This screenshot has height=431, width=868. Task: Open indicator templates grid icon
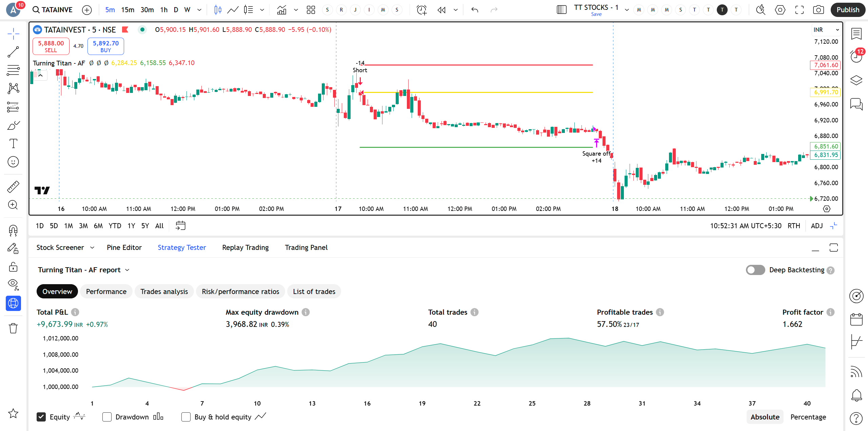(311, 10)
